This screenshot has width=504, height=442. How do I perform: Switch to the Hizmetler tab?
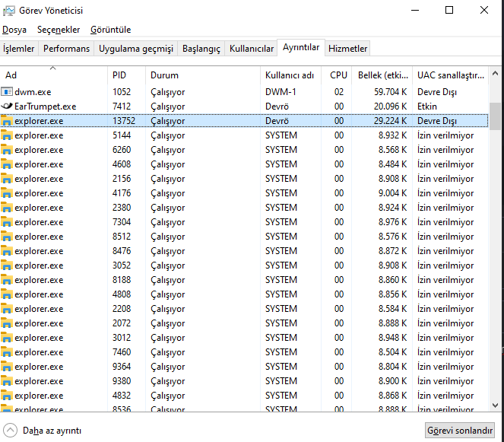coord(347,49)
